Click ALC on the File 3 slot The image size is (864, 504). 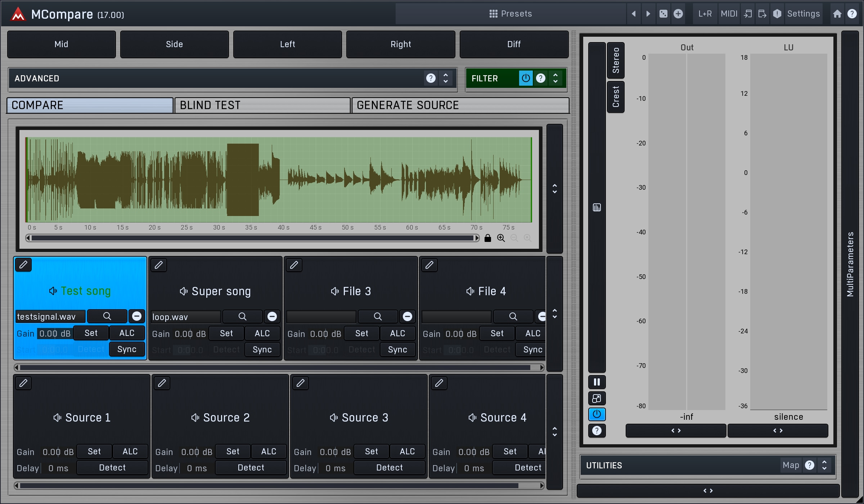[397, 333]
